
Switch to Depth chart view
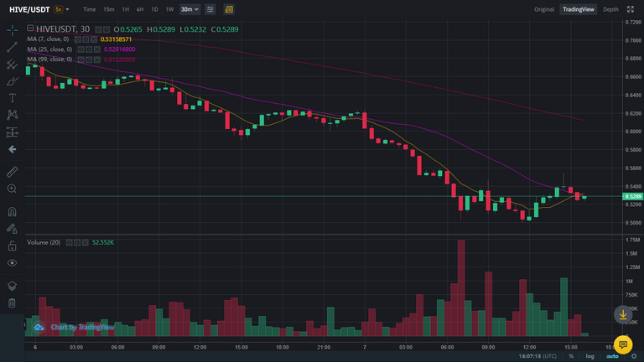610,9
